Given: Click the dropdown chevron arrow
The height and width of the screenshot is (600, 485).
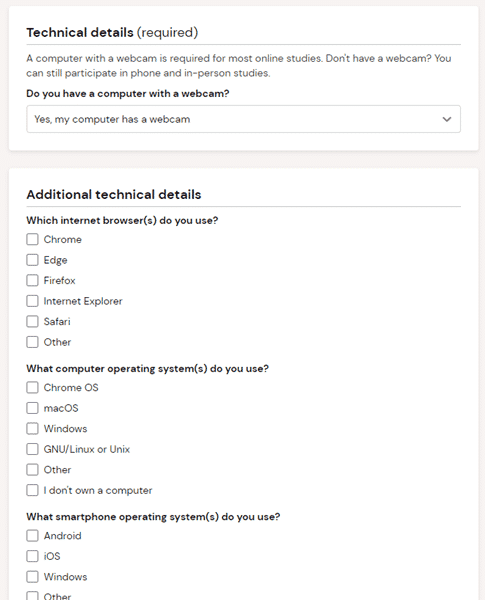Looking at the screenshot, I should point(446,119).
